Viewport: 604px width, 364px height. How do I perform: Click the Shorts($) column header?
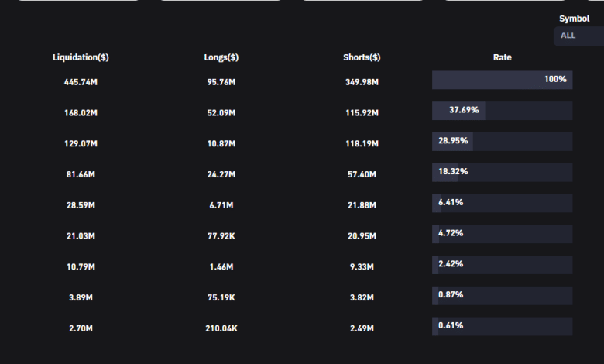click(x=362, y=57)
